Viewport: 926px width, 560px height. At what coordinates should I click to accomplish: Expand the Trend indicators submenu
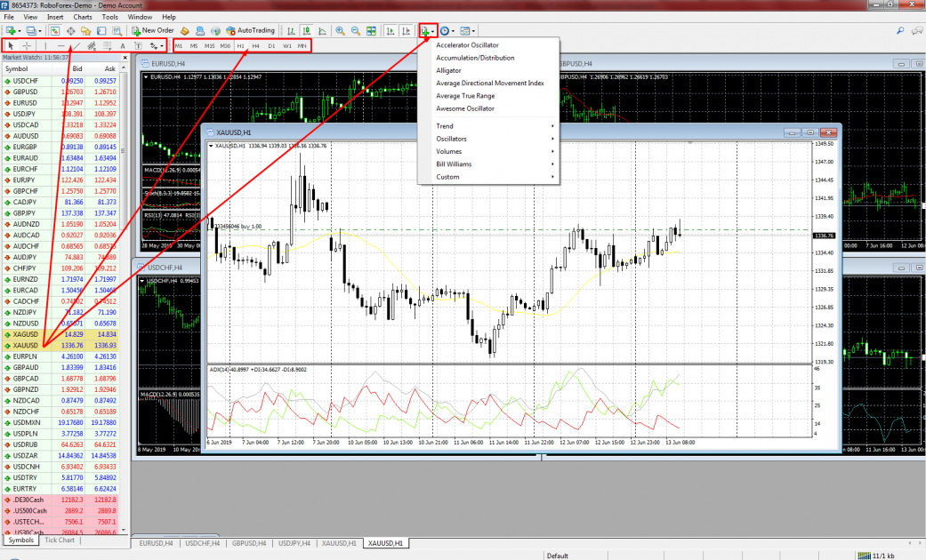tap(445, 126)
